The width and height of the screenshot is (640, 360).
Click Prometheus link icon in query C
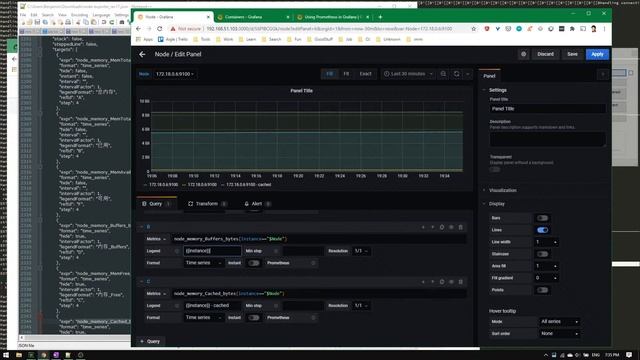[313, 318]
